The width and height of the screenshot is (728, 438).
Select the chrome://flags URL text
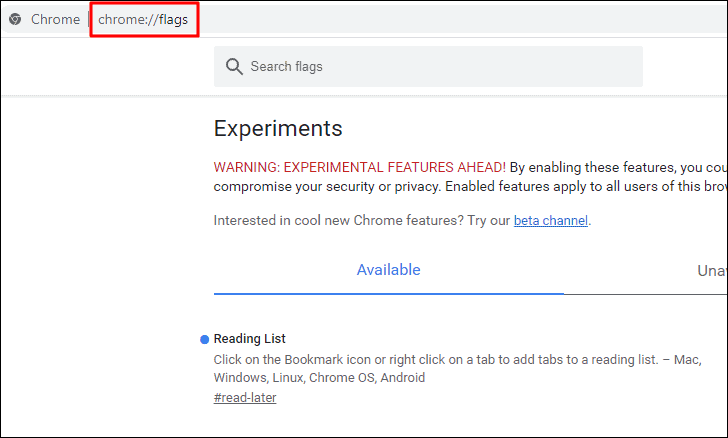[143, 20]
